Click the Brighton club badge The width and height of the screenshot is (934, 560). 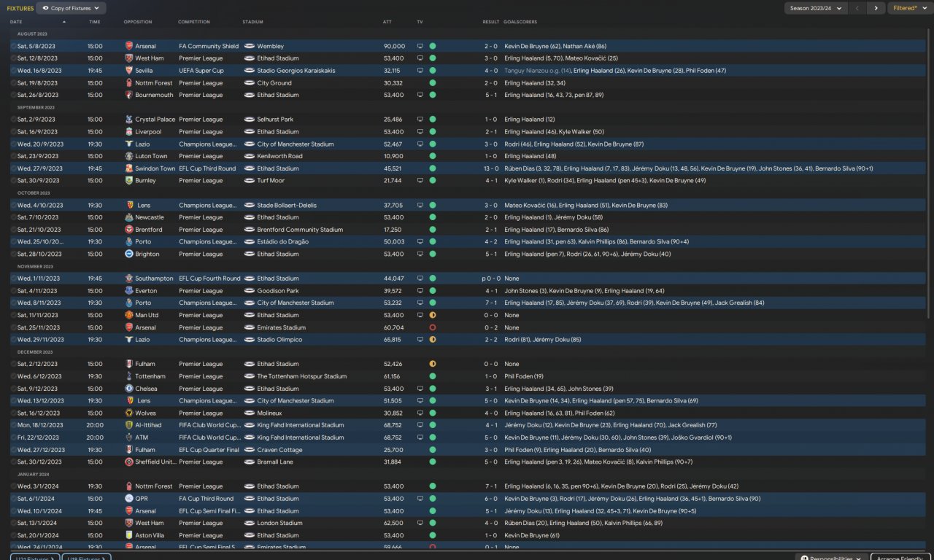point(129,254)
